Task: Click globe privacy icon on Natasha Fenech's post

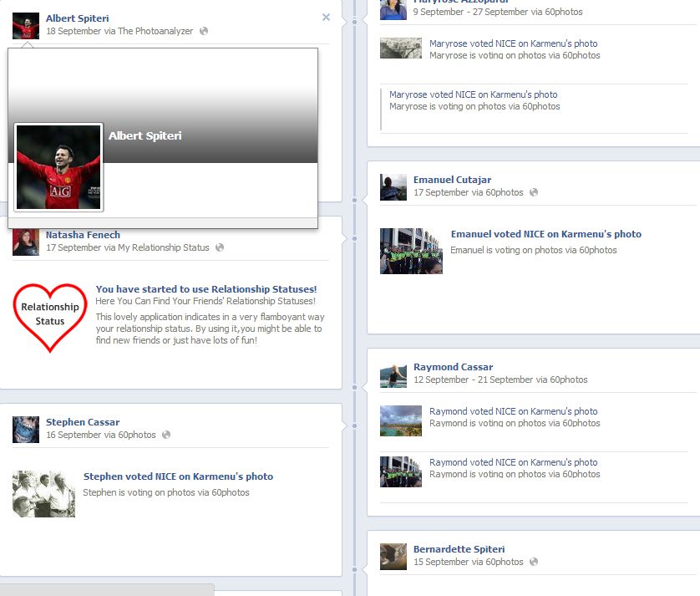Action: click(220, 247)
